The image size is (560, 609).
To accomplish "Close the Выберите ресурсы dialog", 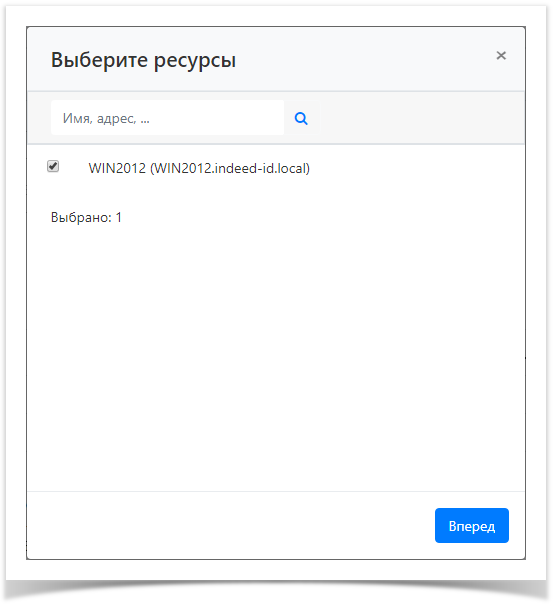I will pos(501,56).
